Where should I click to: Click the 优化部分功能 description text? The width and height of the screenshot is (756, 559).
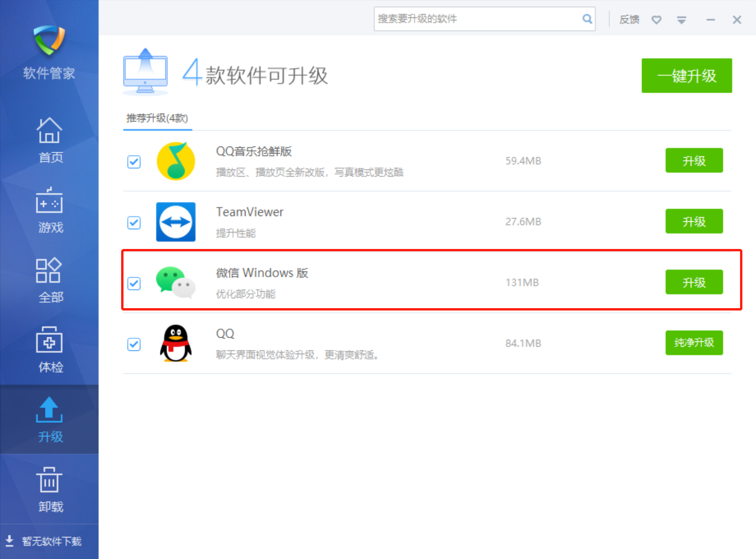coord(246,294)
